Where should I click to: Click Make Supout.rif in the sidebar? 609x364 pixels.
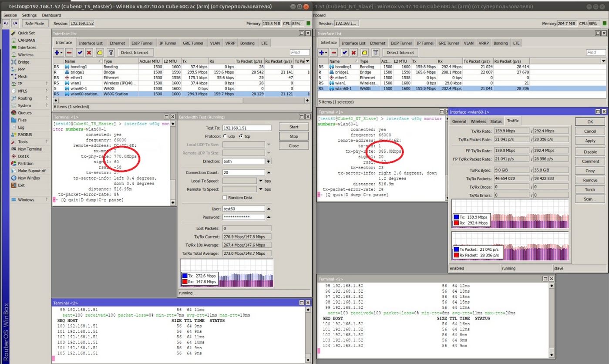coord(31,171)
